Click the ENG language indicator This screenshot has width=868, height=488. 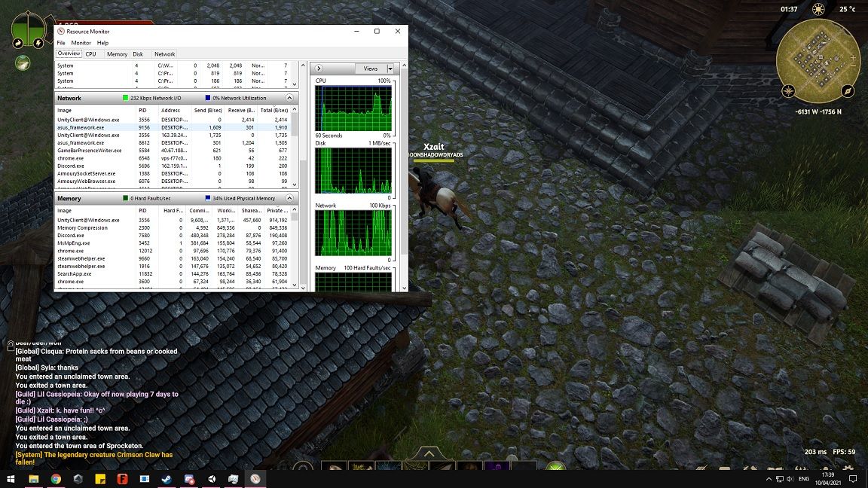coord(805,479)
